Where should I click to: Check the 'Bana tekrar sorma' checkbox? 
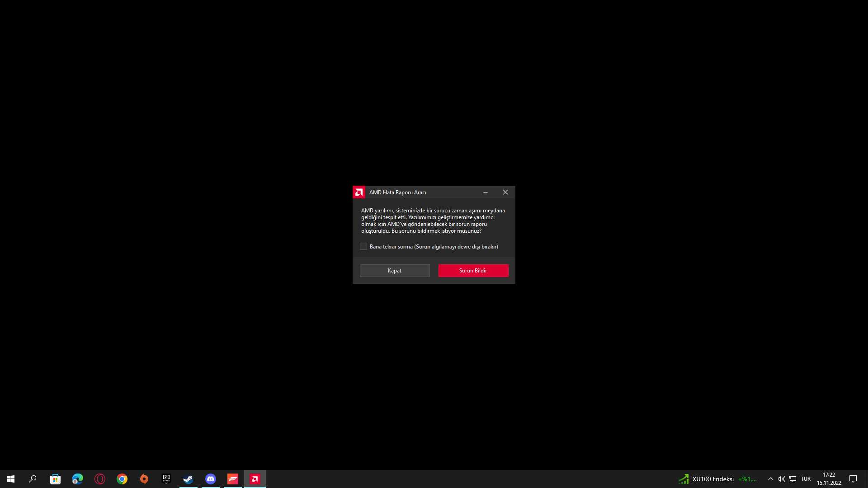click(x=363, y=246)
